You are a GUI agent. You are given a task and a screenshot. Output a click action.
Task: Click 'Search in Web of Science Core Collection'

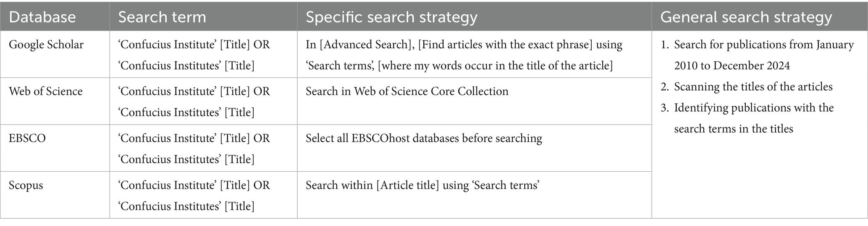point(407,91)
